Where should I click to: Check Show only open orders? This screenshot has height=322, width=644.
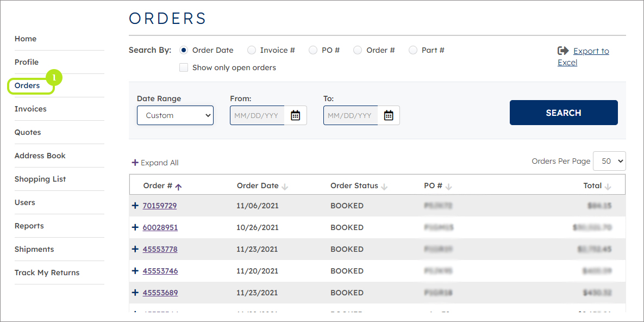(184, 67)
